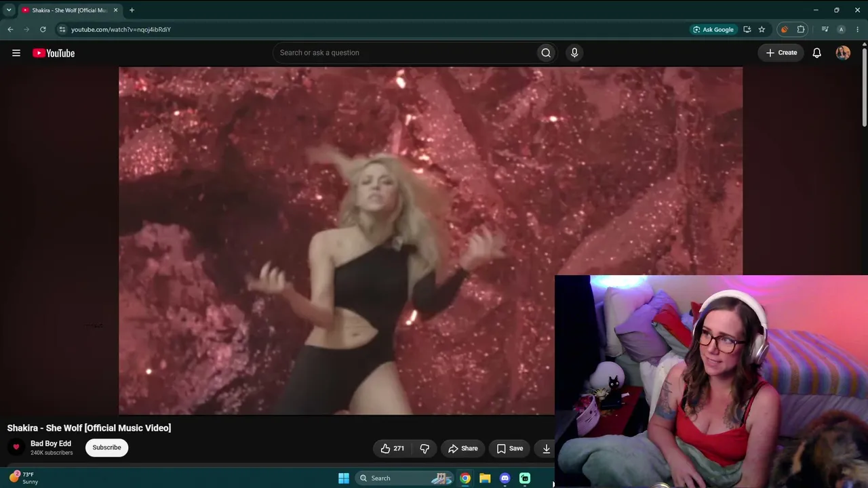Click the video title She Wolf text
This screenshot has width=868, height=488.
tap(89, 428)
